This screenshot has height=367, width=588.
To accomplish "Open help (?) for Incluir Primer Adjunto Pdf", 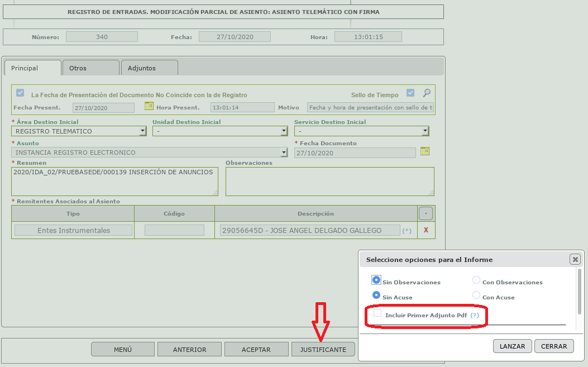I will (x=475, y=315).
